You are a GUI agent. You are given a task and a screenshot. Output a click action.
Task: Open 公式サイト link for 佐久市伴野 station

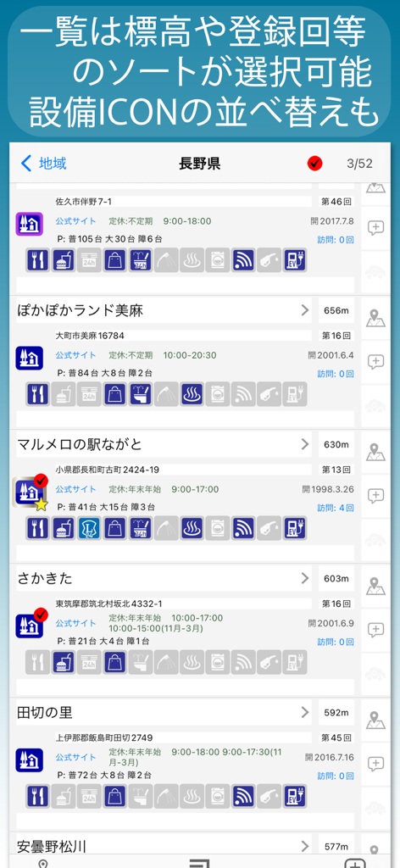(x=75, y=221)
